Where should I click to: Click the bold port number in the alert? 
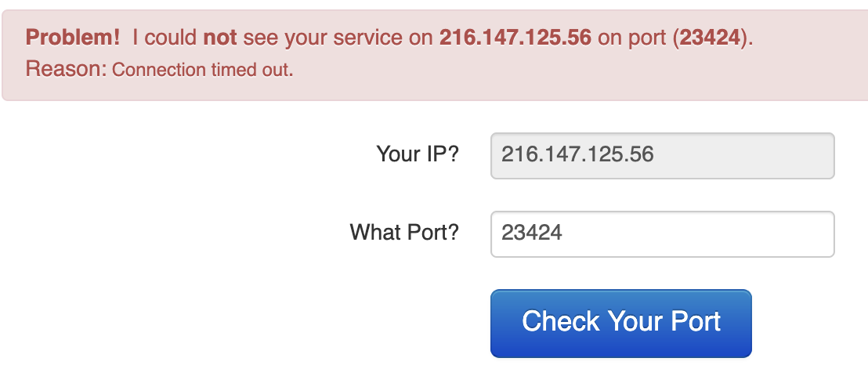709,38
